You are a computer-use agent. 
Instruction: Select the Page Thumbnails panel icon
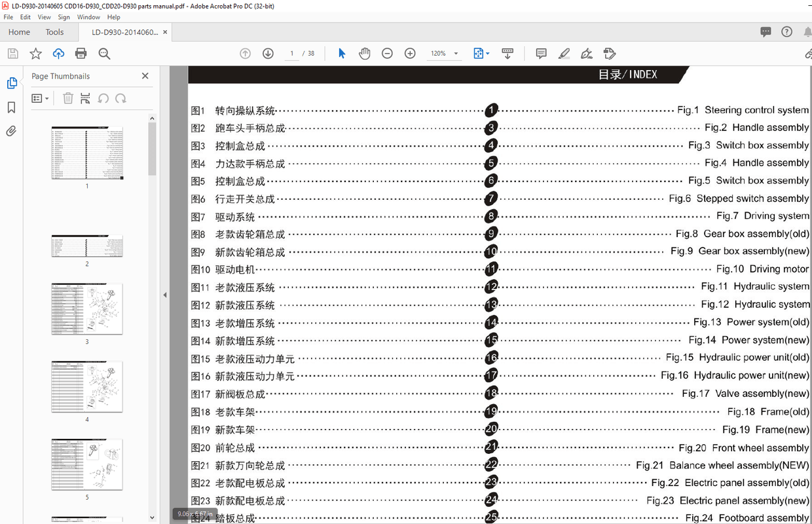pyautogui.click(x=12, y=83)
